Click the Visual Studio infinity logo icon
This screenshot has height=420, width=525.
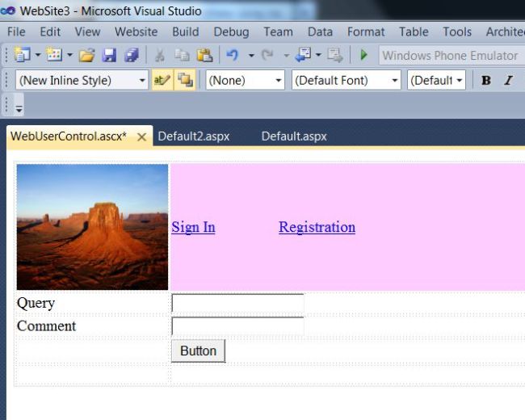pos(8,10)
